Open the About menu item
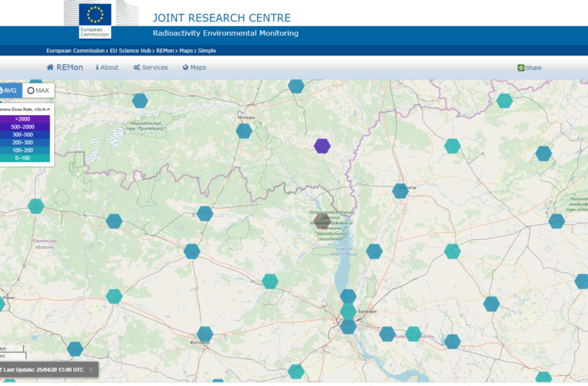Image resolution: width=588 pixels, height=386 pixels. point(107,68)
